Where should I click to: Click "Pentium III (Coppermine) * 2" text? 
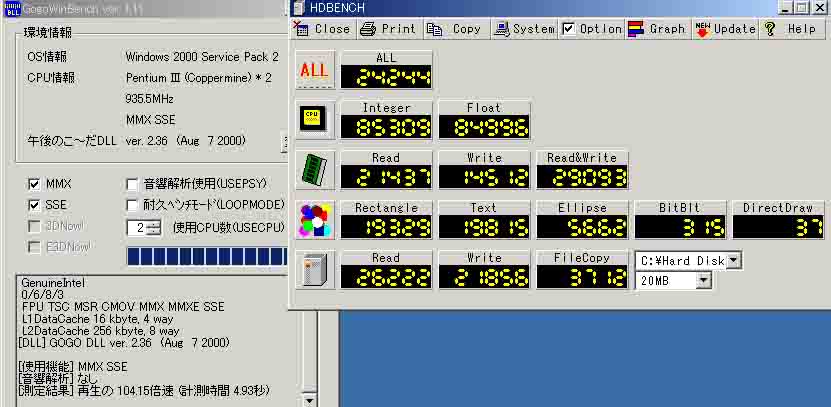(x=199, y=78)
